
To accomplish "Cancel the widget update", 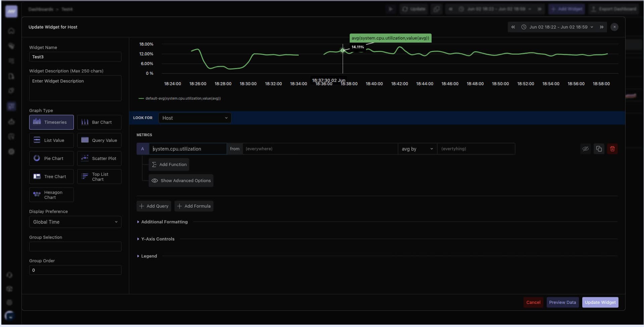I will pyautogui.click(x=533, y=302).
